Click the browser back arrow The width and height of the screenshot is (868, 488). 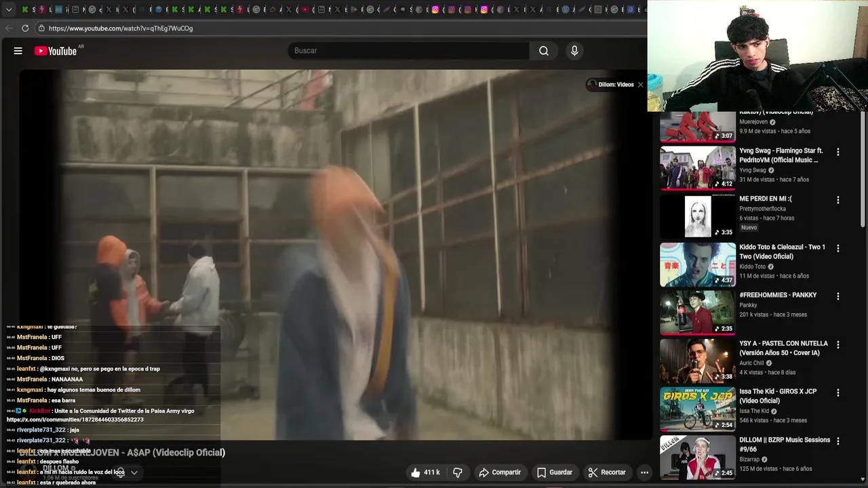point(9,28)
